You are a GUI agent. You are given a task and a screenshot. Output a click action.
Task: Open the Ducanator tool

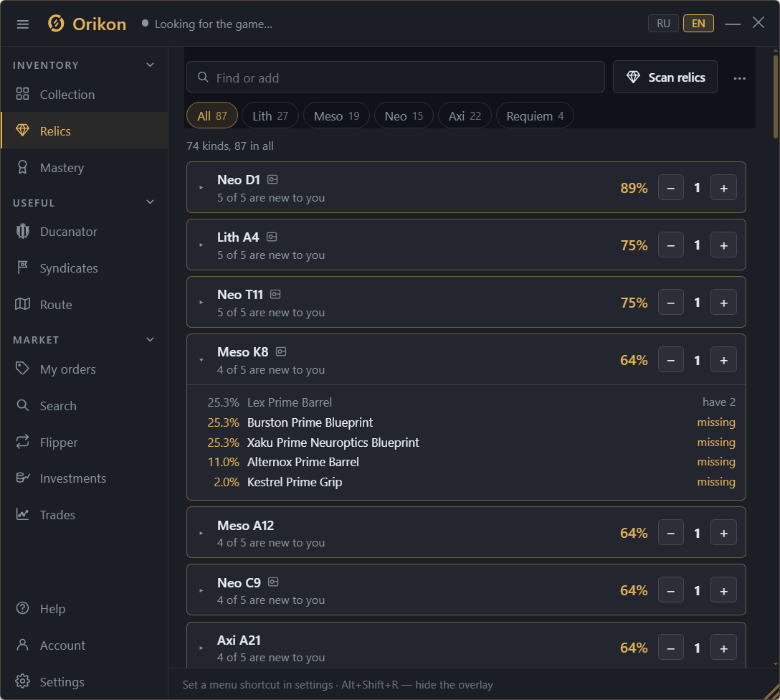84,232
